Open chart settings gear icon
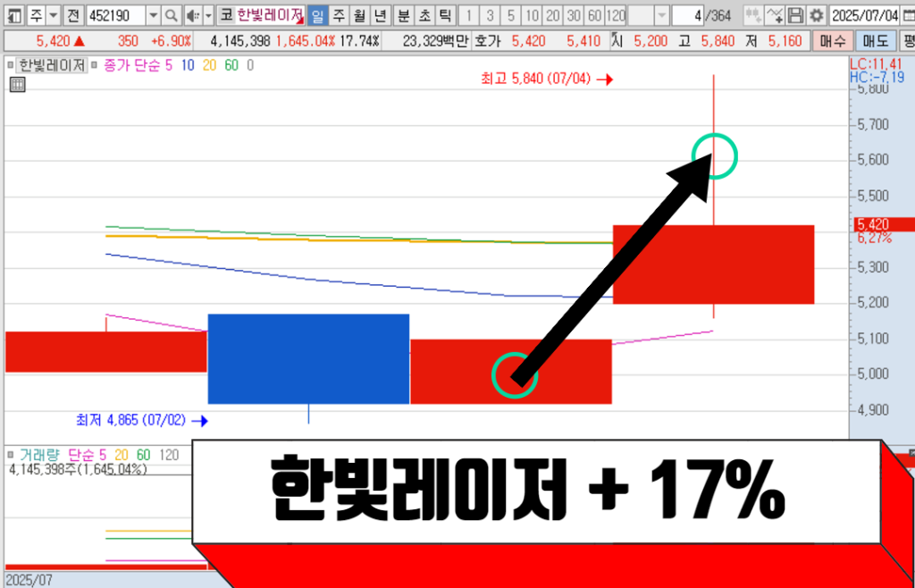915x588 pixels. 817,15
